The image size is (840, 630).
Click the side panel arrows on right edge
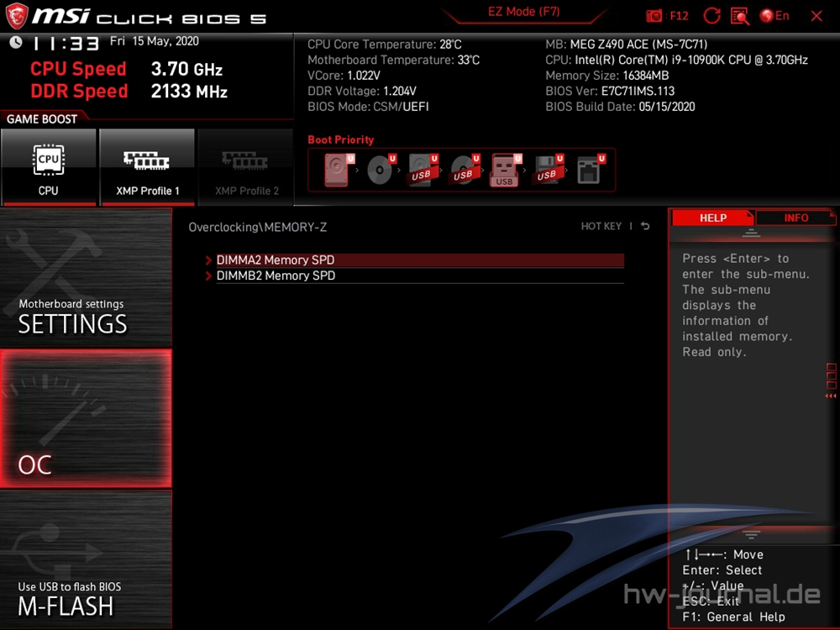[831, 396]
